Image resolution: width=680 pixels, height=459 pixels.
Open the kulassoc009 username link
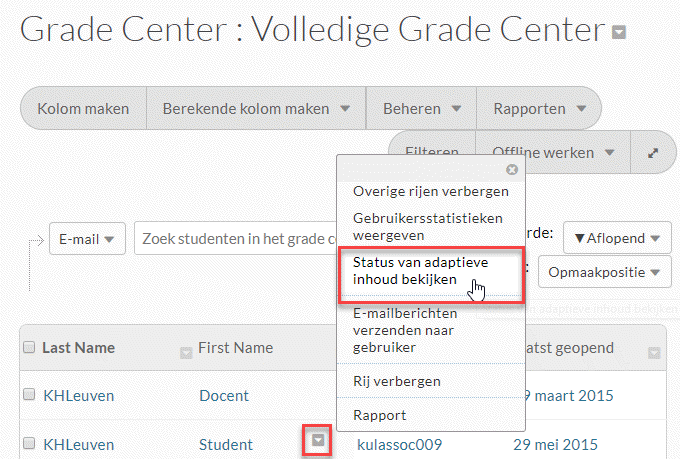[x=399, y=444]
